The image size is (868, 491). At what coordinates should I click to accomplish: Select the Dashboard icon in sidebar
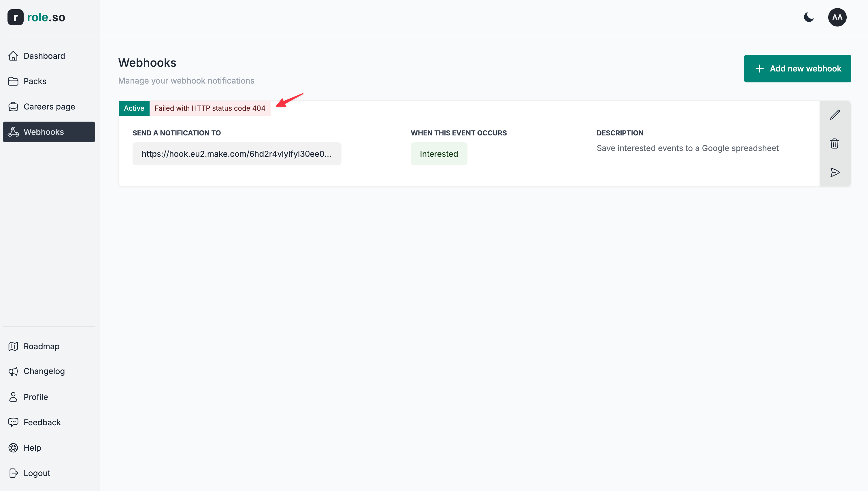13,56
